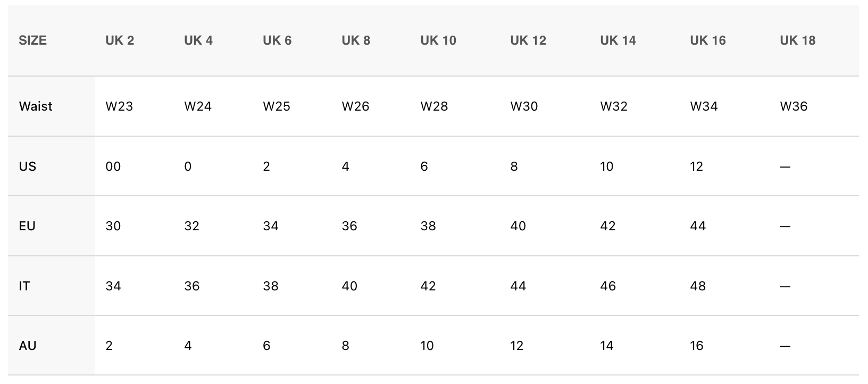Click the IT row label
This screenshot has width=868, height=384.
click(x=24, y=286)
